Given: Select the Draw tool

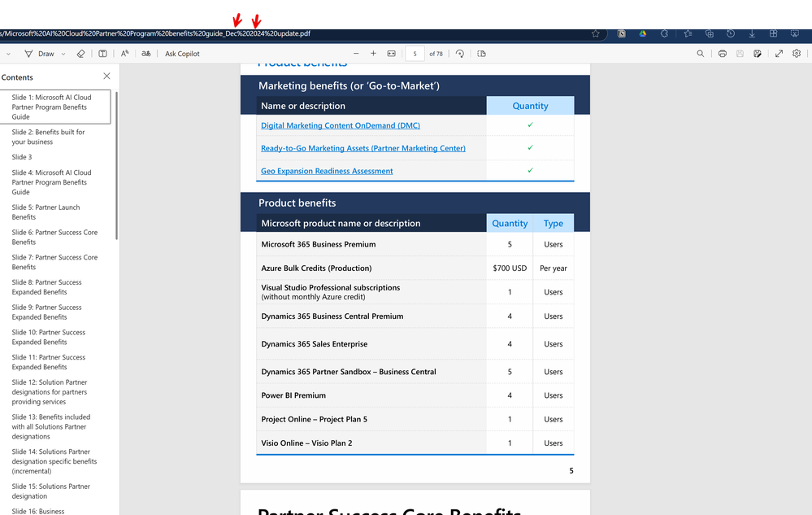Looking at the screenshot, I should 39,54.
